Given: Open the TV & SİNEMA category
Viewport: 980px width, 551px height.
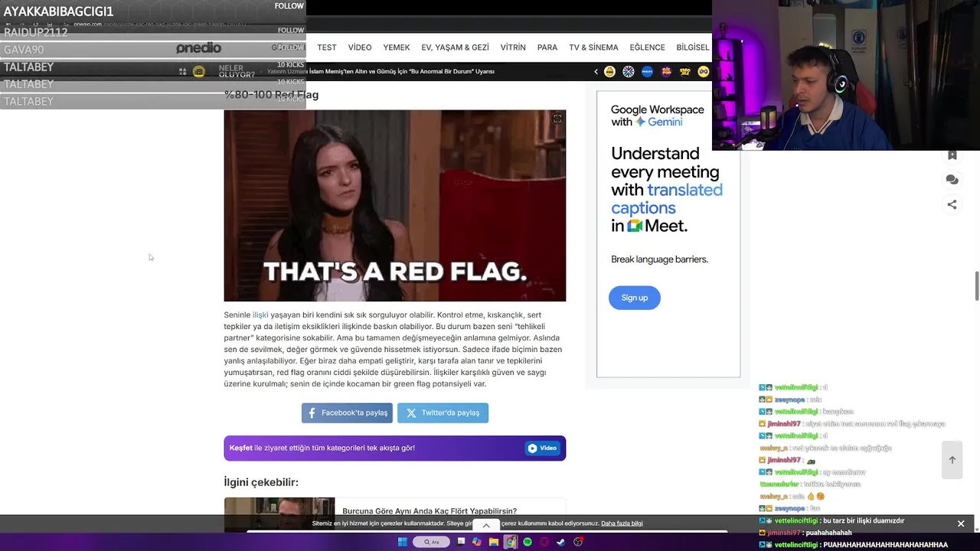Looking at the screenshot, I should pos(593,47).
